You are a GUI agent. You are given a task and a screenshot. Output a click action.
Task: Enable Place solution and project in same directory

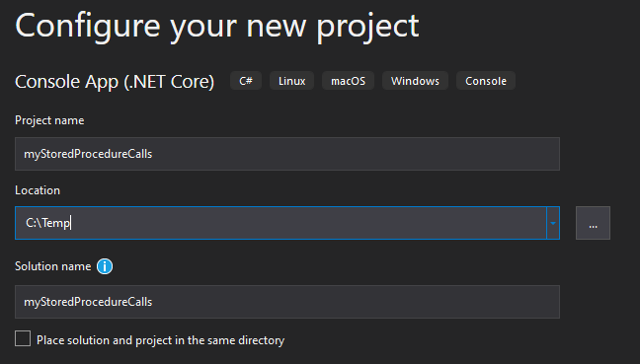pyautogui.click(x=23, y=338)
